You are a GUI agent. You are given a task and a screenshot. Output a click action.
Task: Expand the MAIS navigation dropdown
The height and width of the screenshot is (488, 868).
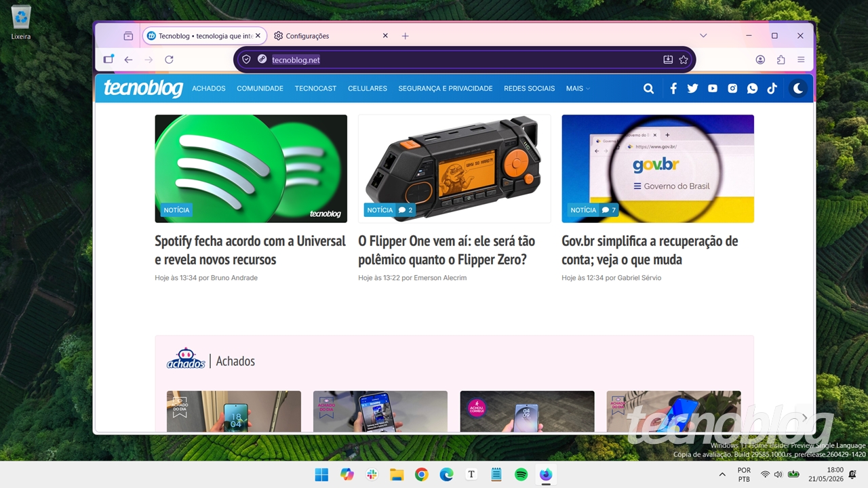578,88
